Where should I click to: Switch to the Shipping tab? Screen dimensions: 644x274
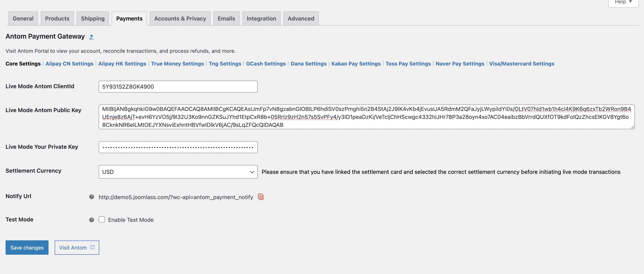(93, 19)
